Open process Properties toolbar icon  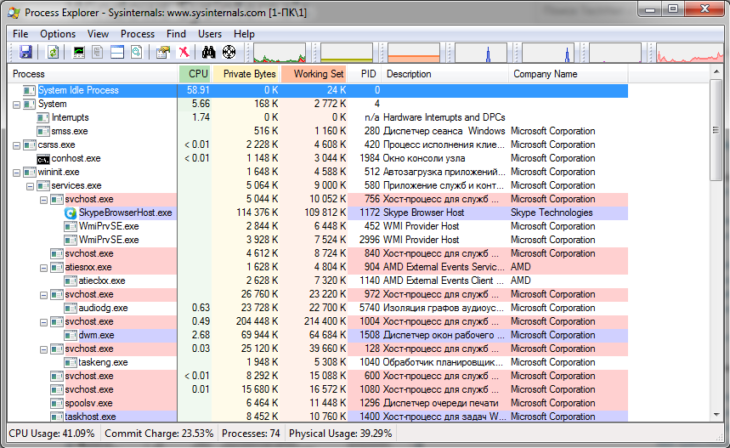coord(162,52)
